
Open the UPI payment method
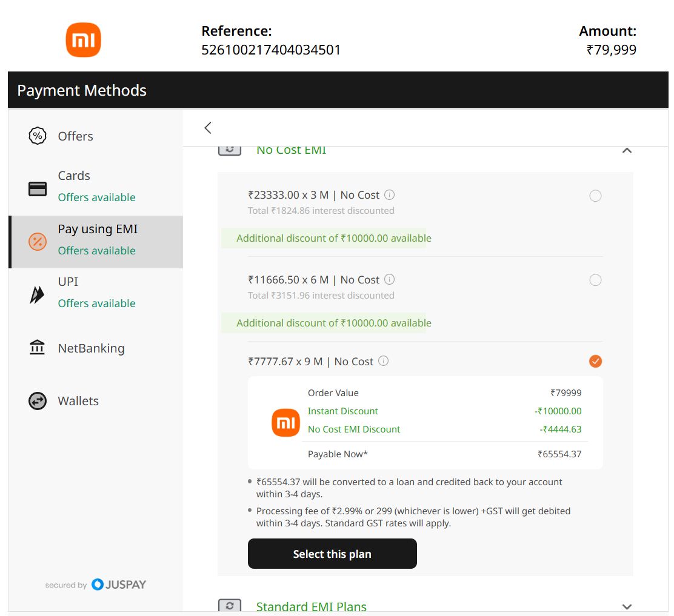tap(96, 295)
